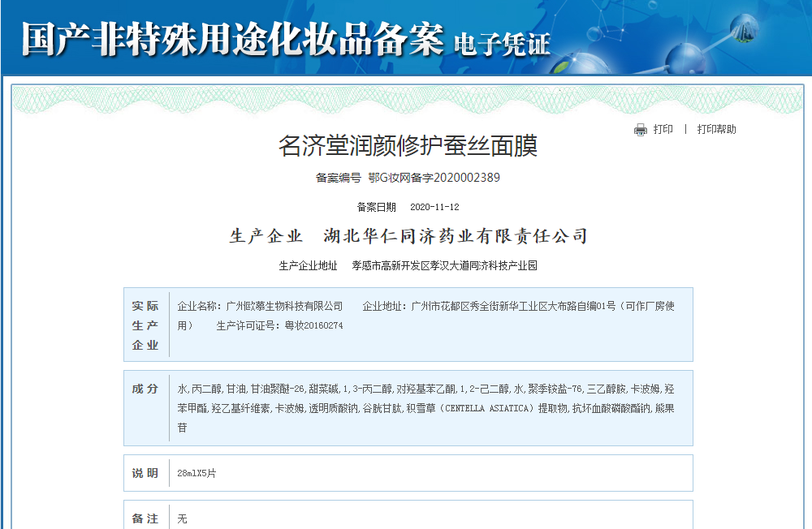Click the manufacturer name 湖北华仁同济药业有限责任公司
812x529 pixels.
click(x=456, y=236)
